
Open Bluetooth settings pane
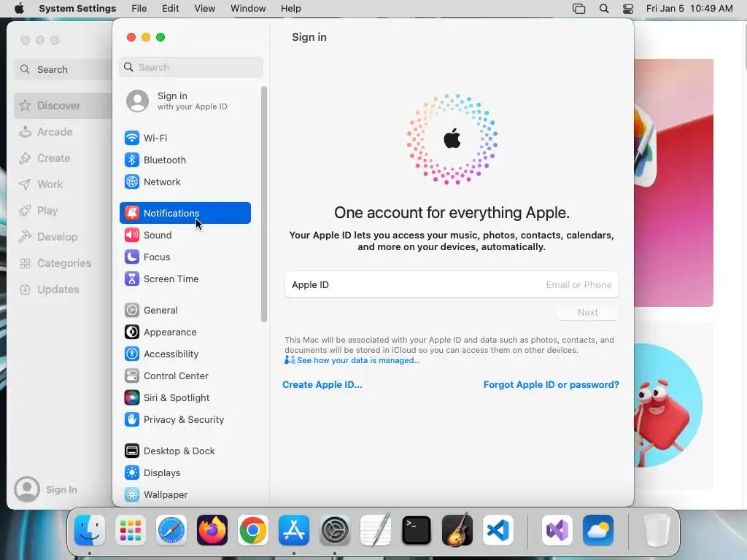point(185,160)
